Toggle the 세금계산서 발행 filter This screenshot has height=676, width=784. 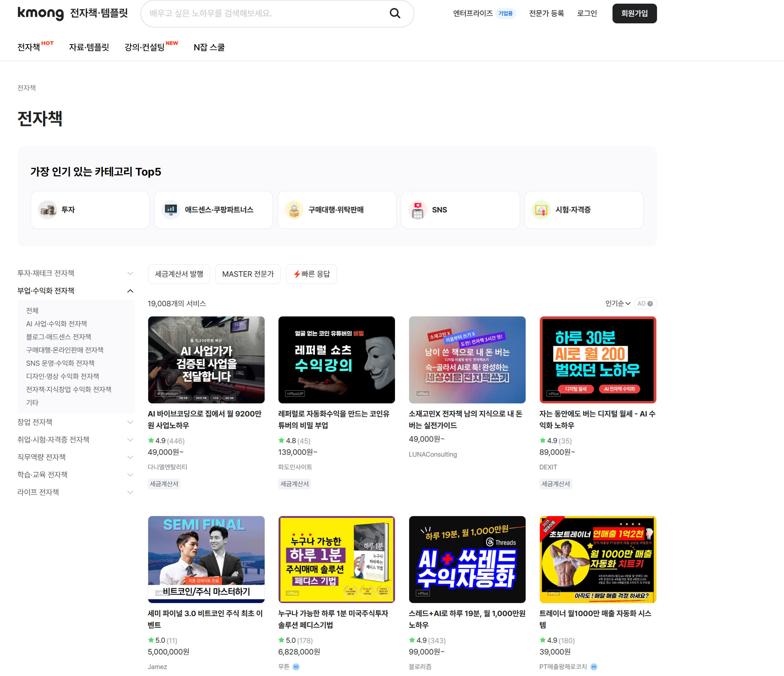179,274
